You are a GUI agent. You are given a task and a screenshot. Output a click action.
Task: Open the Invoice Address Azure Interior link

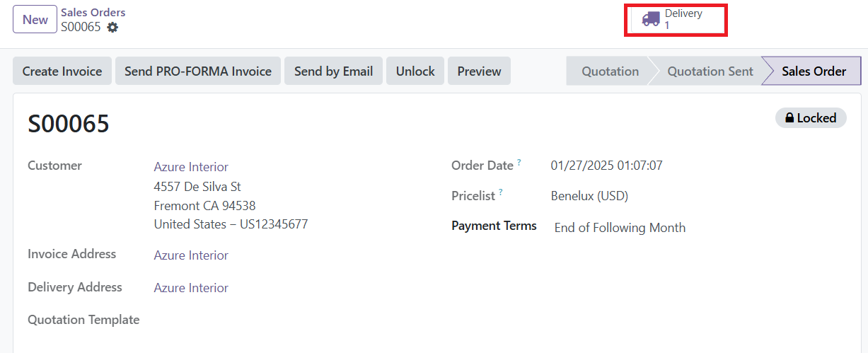click(x=191, y=255)
